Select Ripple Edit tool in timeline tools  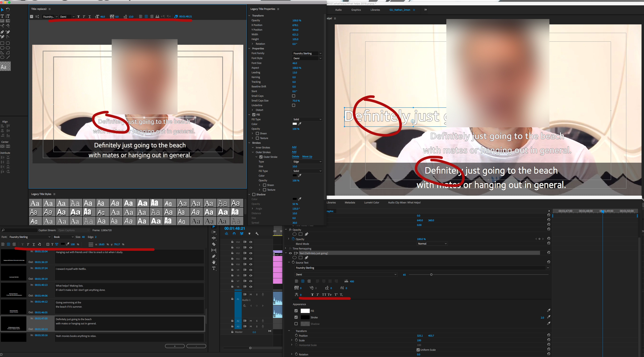[214, 238]
